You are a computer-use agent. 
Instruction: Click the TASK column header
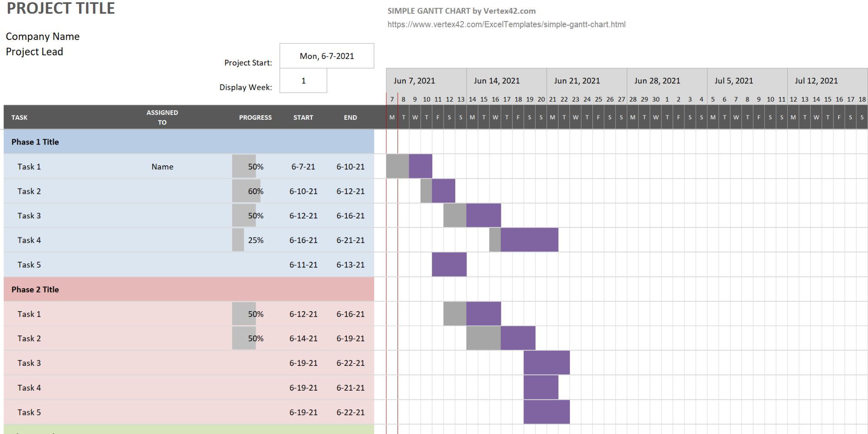point(20,117)
